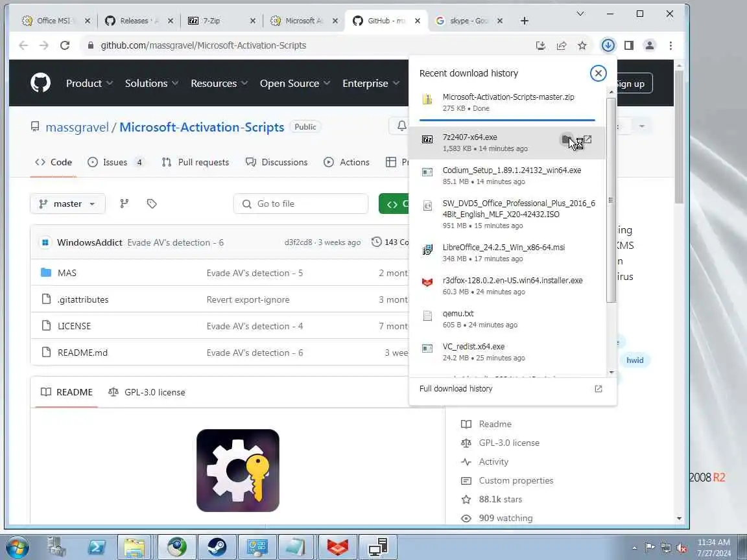Screen dimensions: 747x560
Task: Click the tags icon next to branches
Action: pos(152,204)
